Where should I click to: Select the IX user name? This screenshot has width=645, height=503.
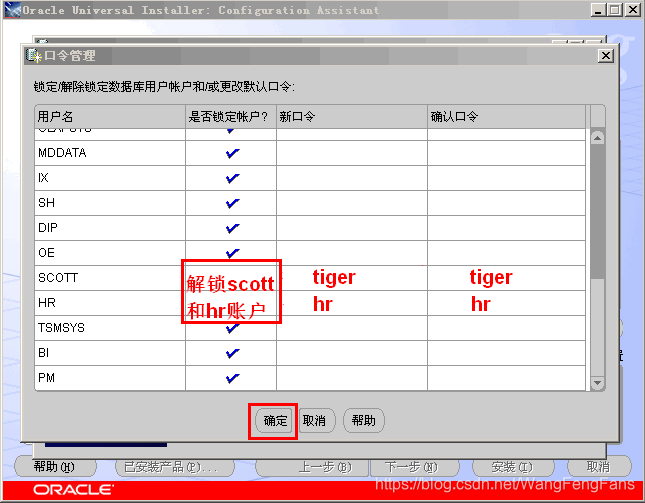click(43, 178)
